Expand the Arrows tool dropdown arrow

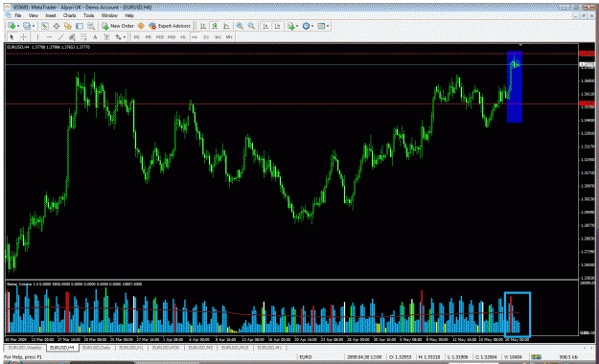[125, 37]
